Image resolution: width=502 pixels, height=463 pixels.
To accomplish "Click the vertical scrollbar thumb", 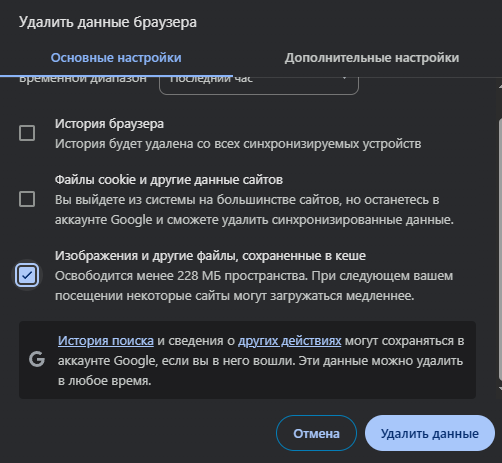I will [x=500, y=248].
